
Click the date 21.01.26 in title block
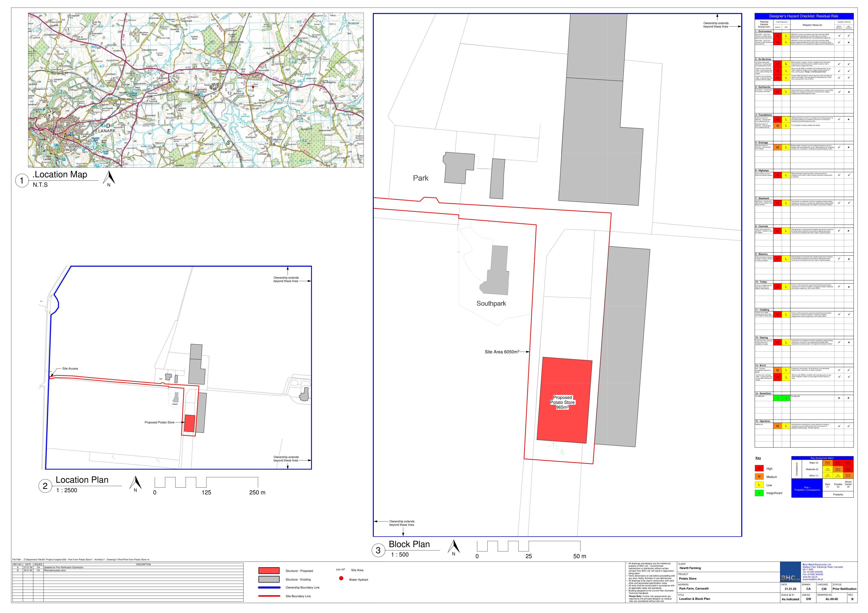[x=790, y=589]
